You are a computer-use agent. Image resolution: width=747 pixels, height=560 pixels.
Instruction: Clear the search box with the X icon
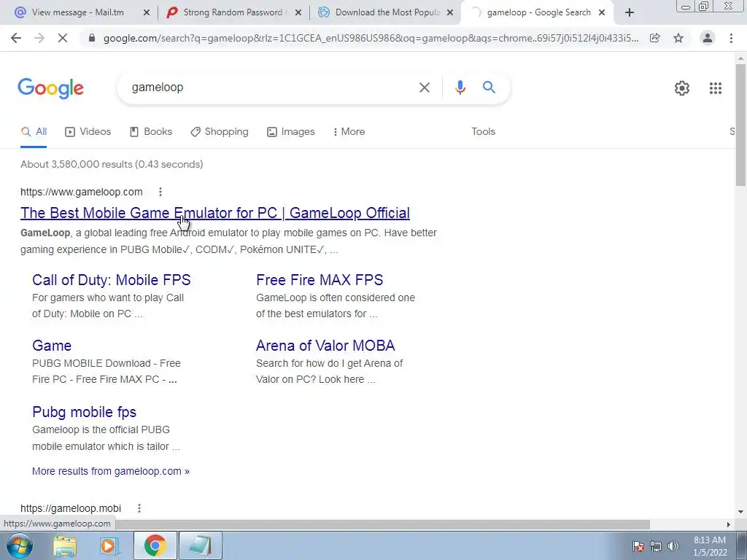pos(424,87)
